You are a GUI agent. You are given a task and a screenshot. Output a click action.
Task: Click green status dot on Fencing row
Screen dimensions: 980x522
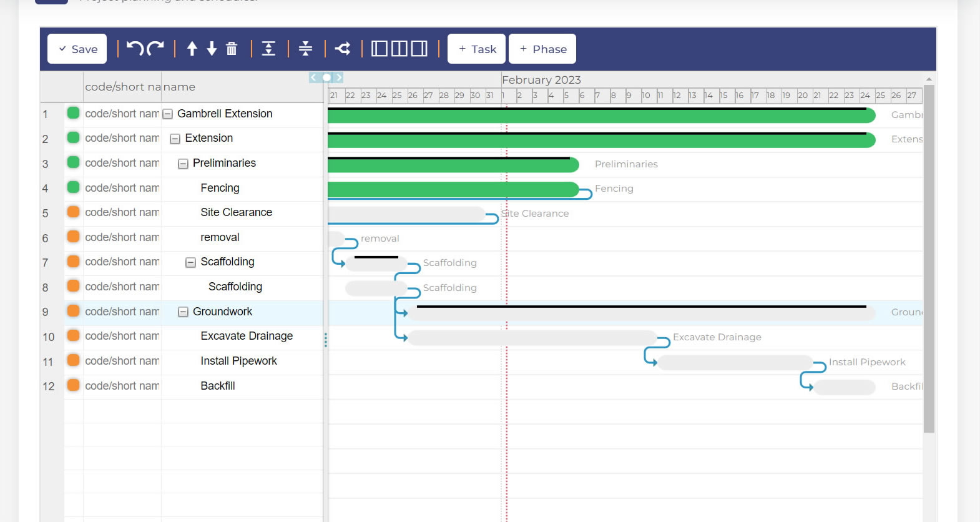click(x=73, y=187)
